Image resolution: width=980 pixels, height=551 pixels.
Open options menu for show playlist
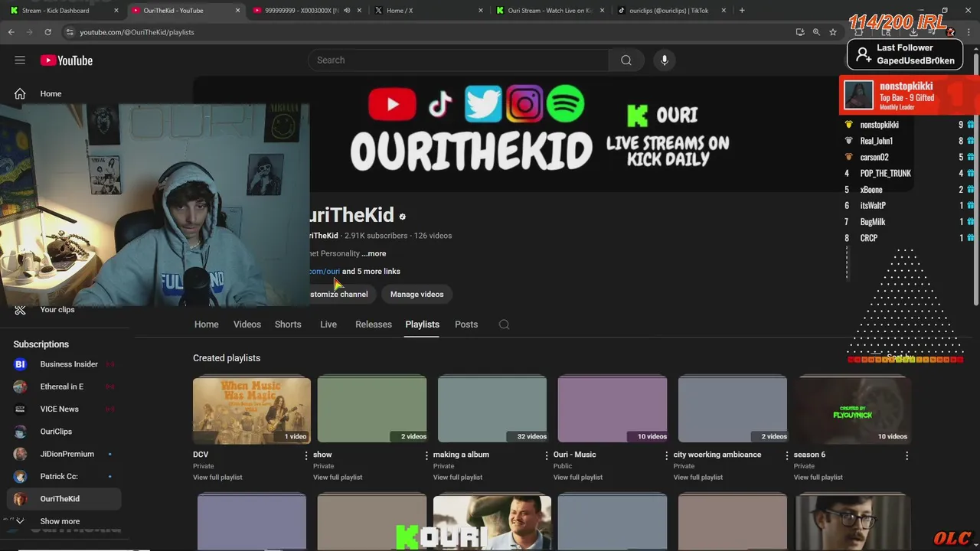pos(426,455)
